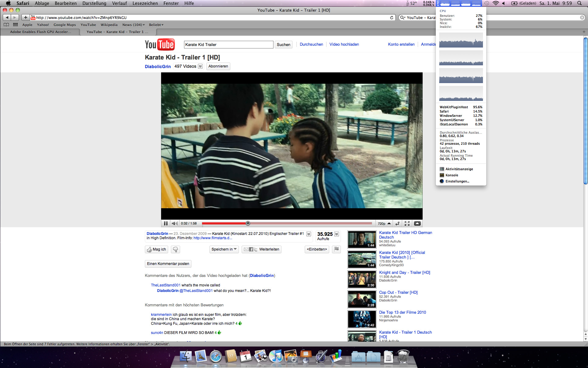Select Aktivitätsanzeige in iStat menu
Image resolution: width=588 pixels, height=368 pixels.
(x=459, y=169)
